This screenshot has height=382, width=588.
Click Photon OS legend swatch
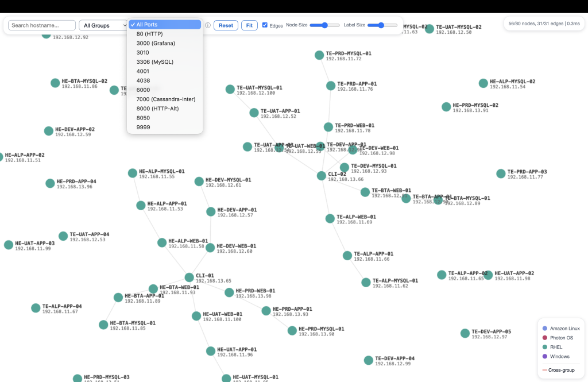[545, 338]
